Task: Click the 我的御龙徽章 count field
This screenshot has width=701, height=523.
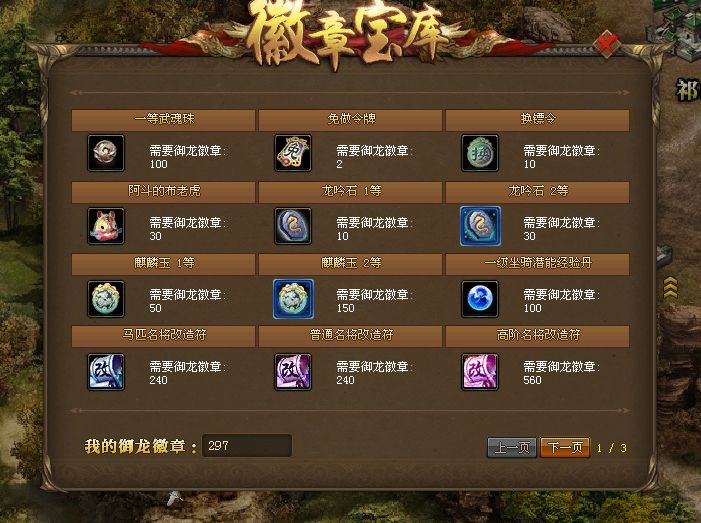Action: point(247,445)
